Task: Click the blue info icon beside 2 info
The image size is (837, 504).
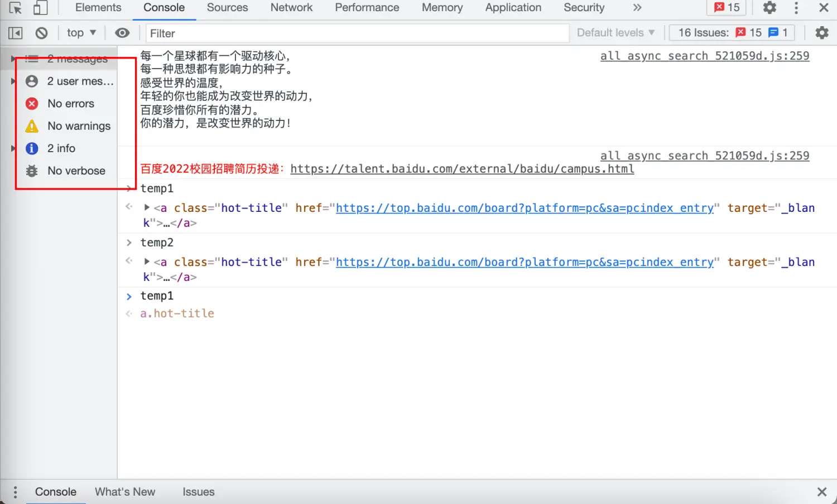Action: tap(32, 148)
